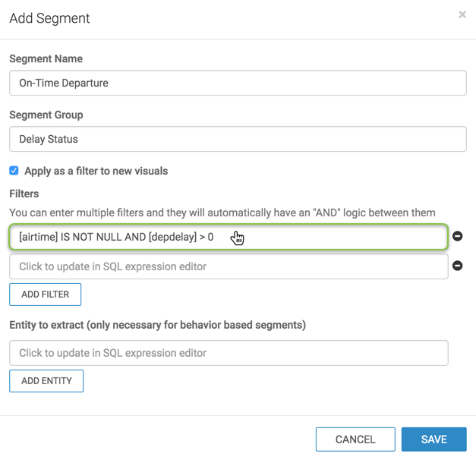Close the Add Segment dialog

(462, 14)
